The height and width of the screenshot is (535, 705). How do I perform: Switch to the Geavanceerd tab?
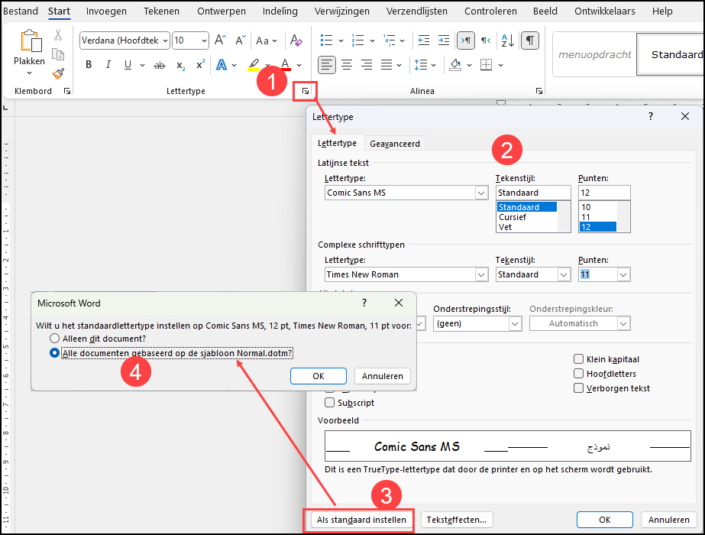tap(394, 144)
